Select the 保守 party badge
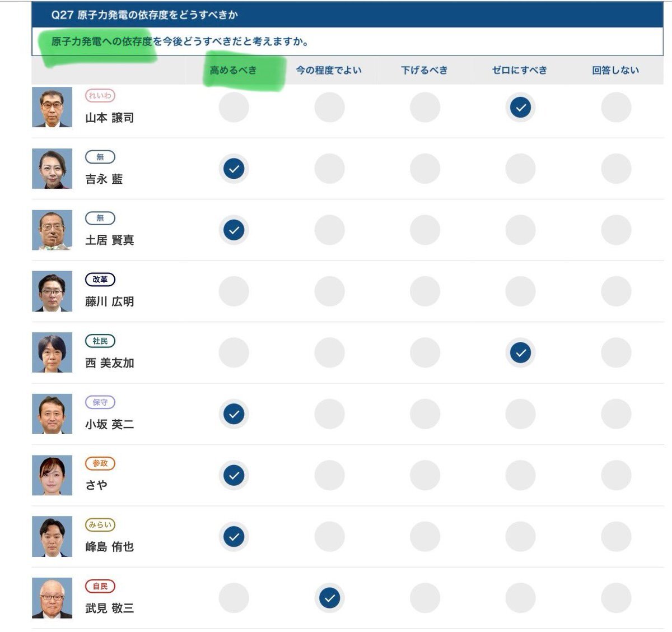Image resolution: width=672 pixels, height=632 pixels. [x=100, y=402]
